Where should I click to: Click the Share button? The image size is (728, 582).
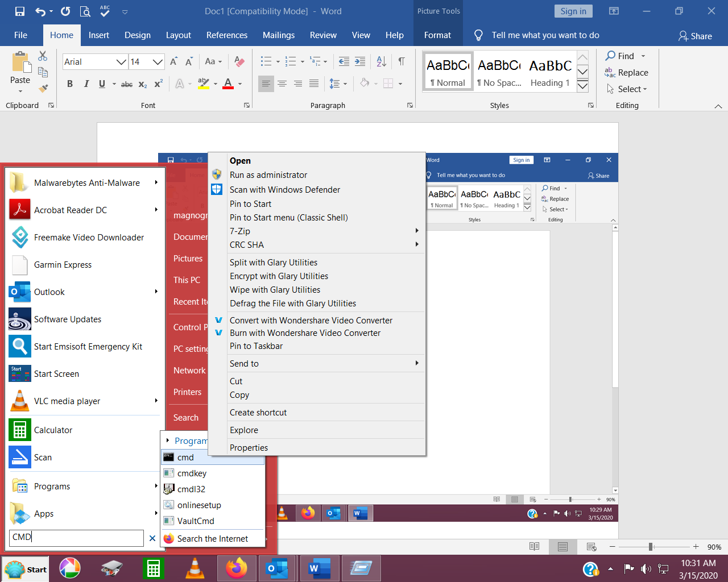695,36
